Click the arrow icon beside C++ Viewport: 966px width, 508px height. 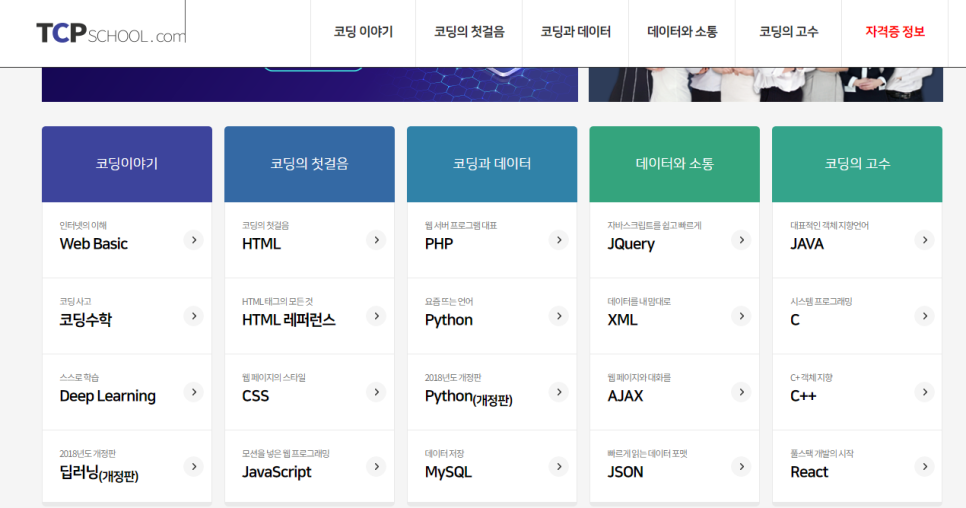[x=924, y=392]
